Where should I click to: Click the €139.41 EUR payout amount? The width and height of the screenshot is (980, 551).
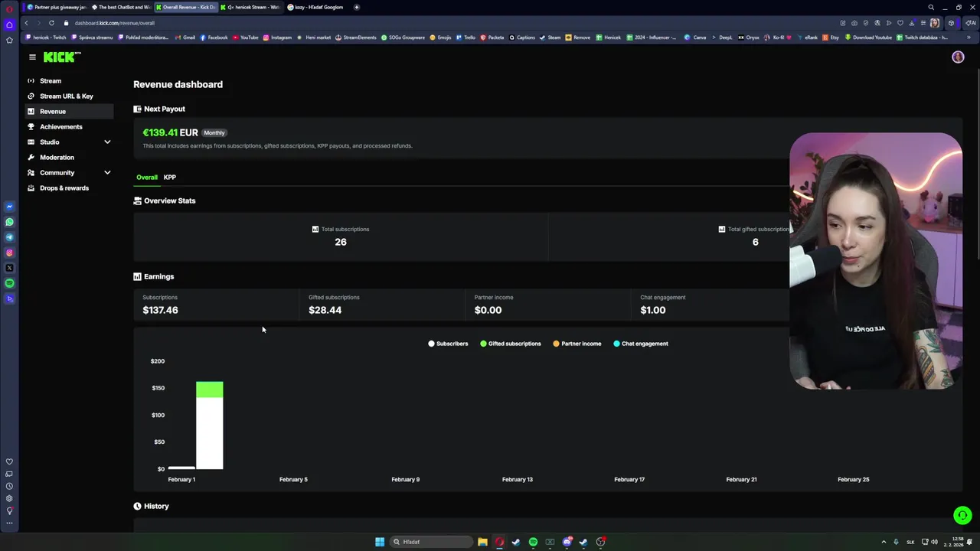pos(170,132)
